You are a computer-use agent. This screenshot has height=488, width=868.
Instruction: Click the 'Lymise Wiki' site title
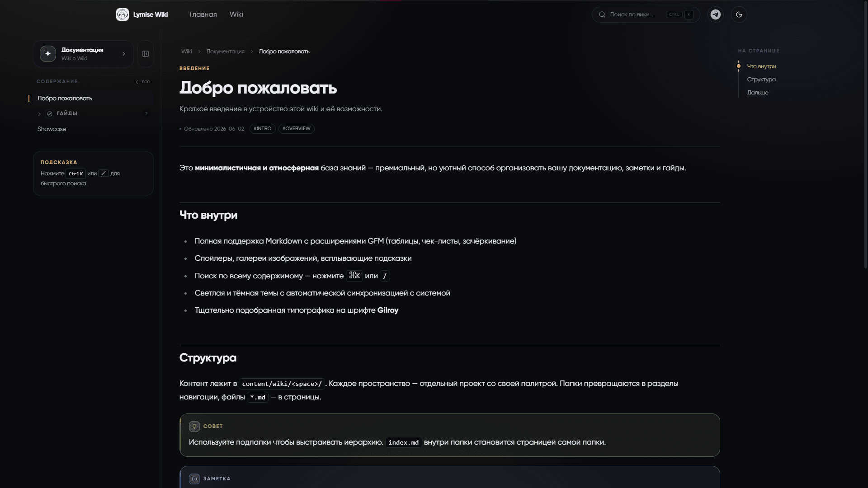coord(150,14)
